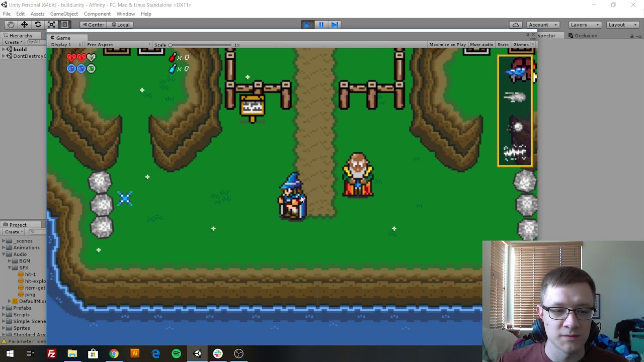Toggle pivot mode Center button

pyautogui.click(x=93, y=25)
